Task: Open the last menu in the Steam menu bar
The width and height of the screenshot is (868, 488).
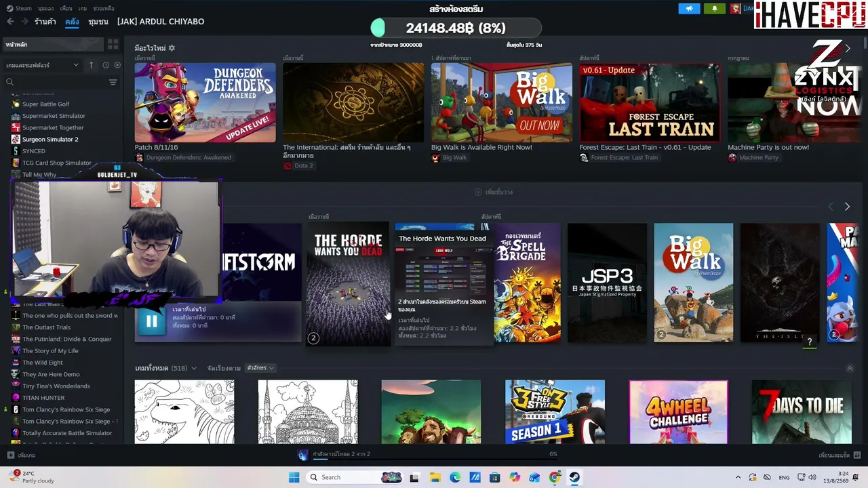Action: point(103,8)
